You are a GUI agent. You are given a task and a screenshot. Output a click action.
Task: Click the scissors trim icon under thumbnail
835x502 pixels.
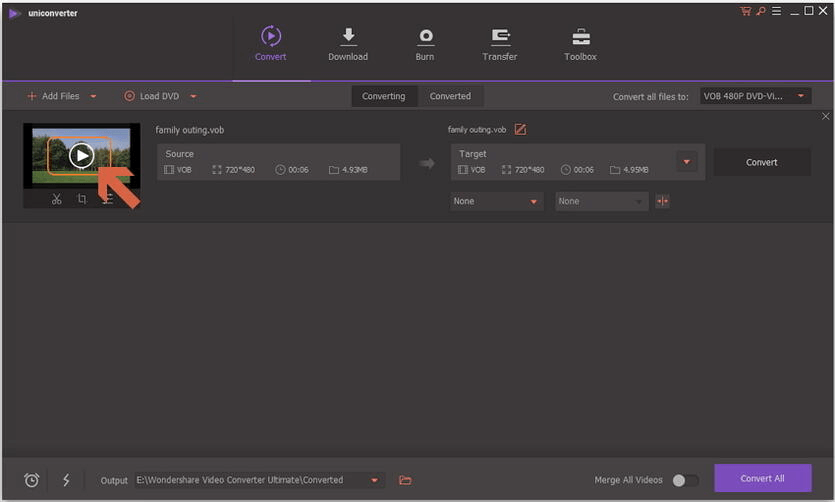(x=57, y=199)
